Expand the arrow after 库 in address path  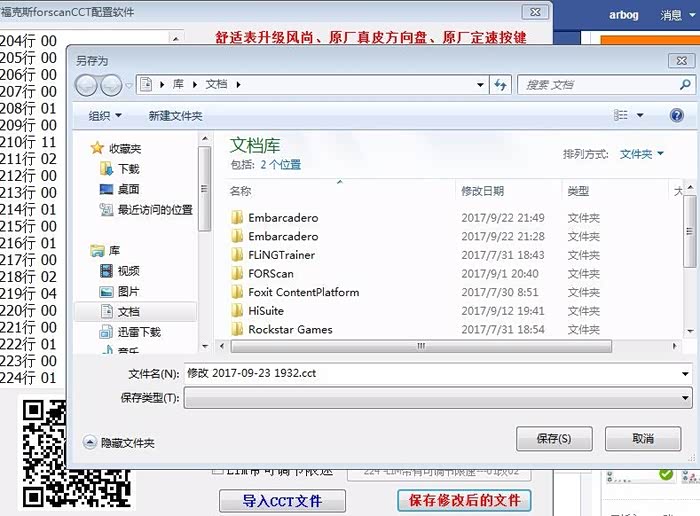tap(195, 84)
